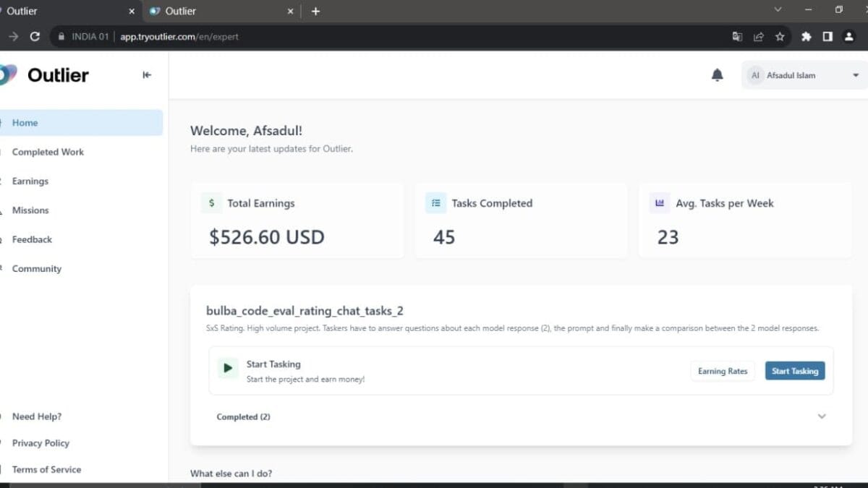Click the translate icon in address bar
Image resolution: width=868 pixels, height=488 pixels.
click(737, 36)
